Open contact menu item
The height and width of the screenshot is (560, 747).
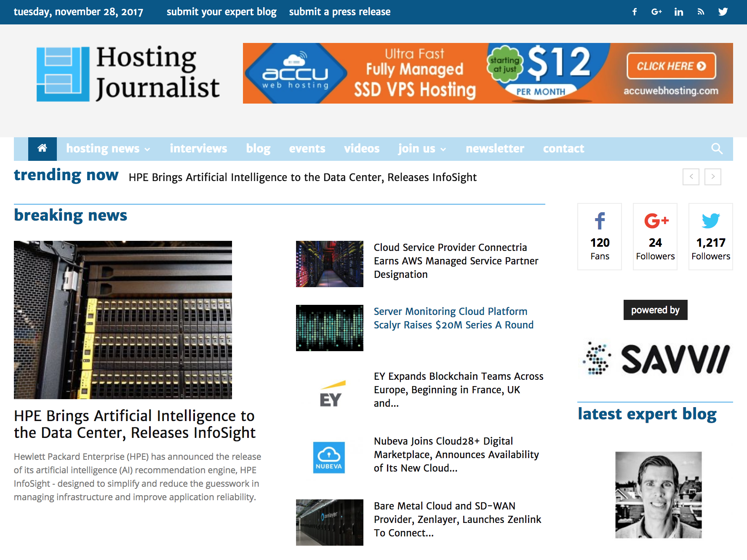(x=563, y=149)
